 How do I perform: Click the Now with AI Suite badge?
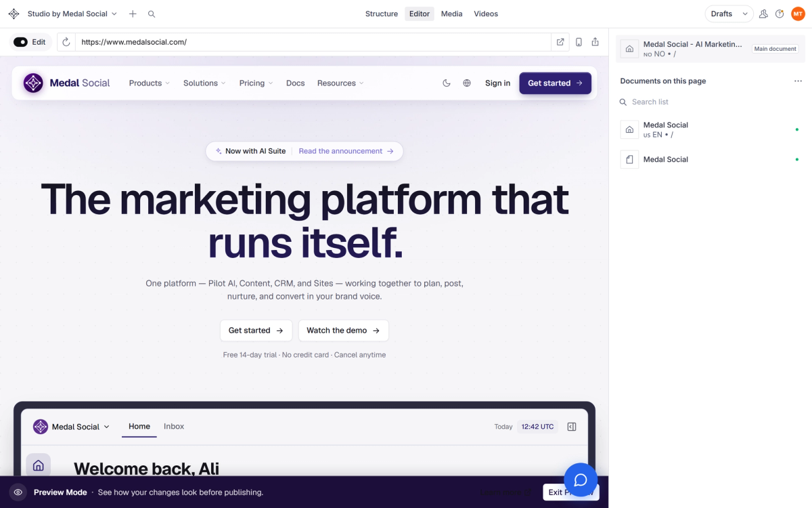point(250,151)
